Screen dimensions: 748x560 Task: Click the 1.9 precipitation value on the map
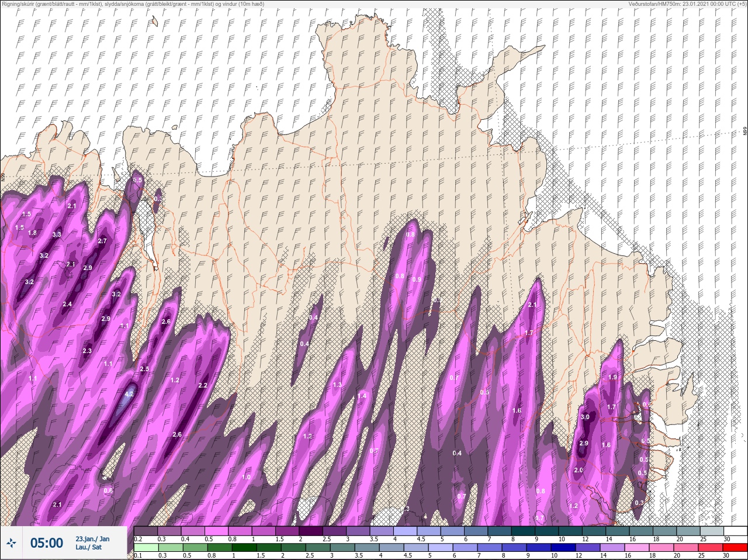(612, 377)
